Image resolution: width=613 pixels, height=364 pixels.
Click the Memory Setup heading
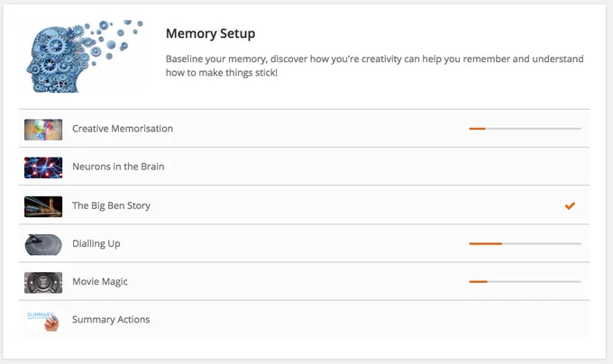pyautogui.click(x=210, y=33)
